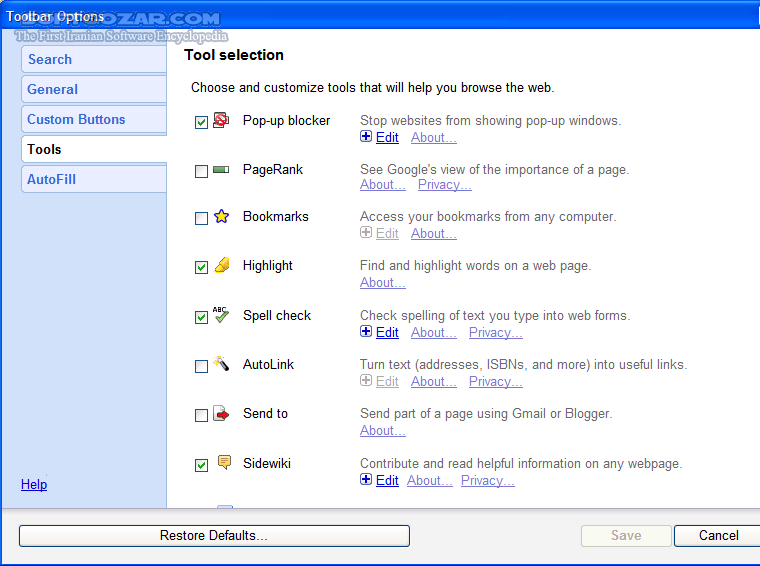Expand Sidewiki settings with plus icon
Image resolution: width=760 pixels, height=566 pixels.
[366, 479]
